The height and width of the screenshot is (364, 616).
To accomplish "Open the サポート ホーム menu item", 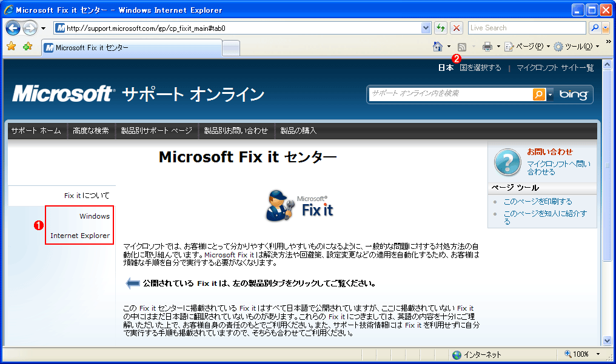I will tap(36, 131).
